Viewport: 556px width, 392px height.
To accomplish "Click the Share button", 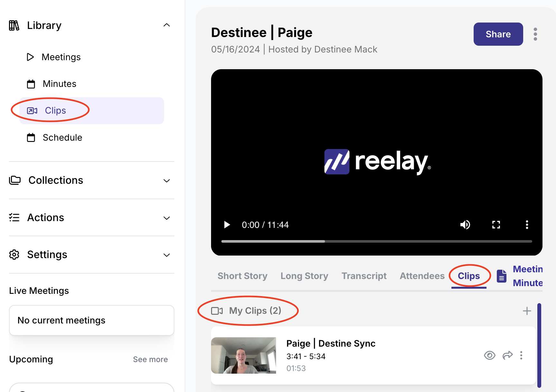I will coord(498,34).
